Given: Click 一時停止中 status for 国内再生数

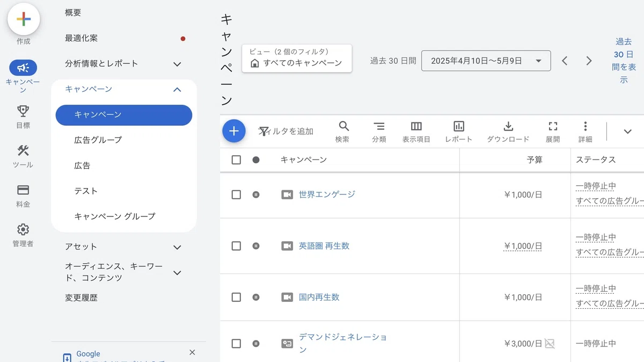Looking at the screenshot, I should [x=596, y=289].
